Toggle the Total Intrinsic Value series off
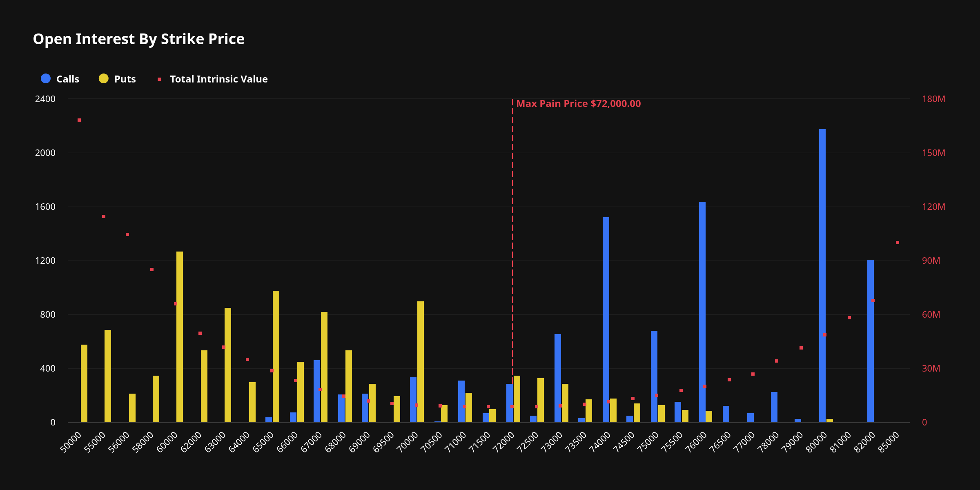980x490 pixels. [218, 79]
